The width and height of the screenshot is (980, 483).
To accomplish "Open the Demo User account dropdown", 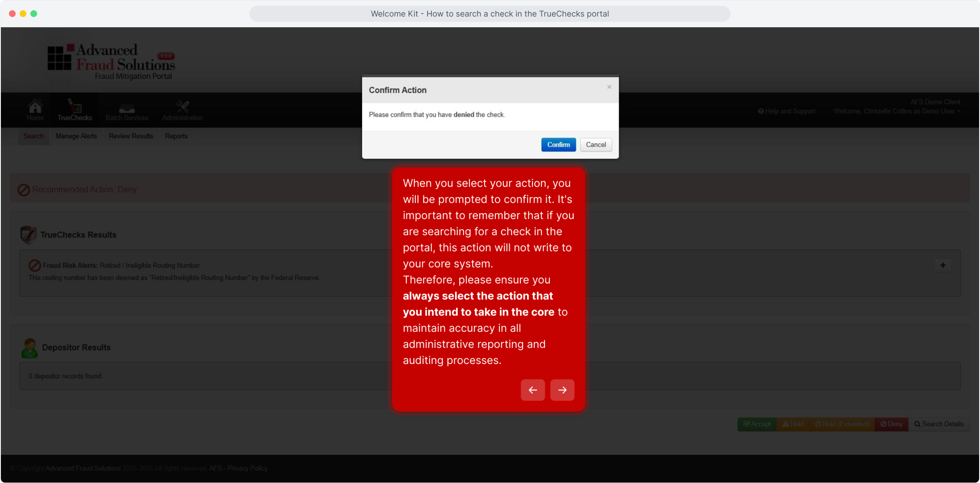I will click(x=897, y=111).
